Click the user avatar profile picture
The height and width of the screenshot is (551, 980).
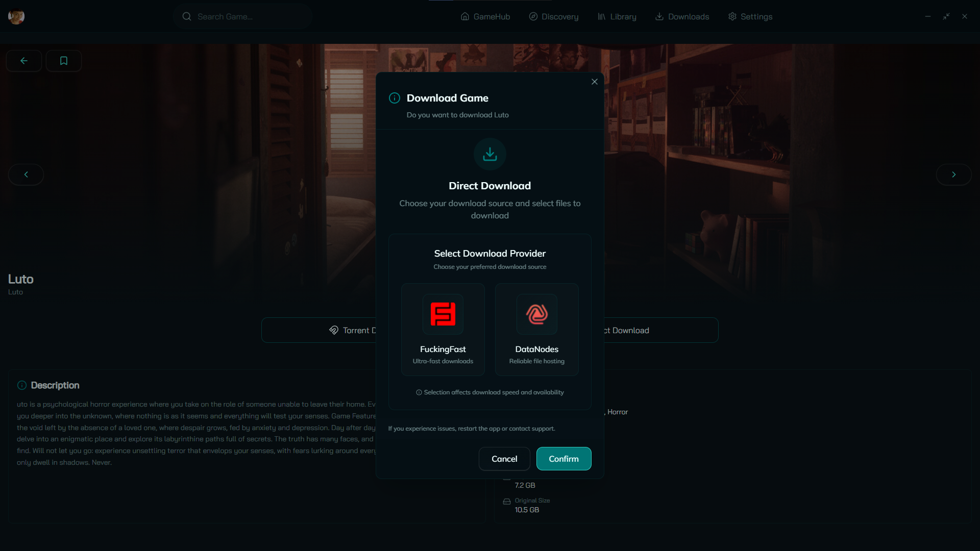coord(16,17)
